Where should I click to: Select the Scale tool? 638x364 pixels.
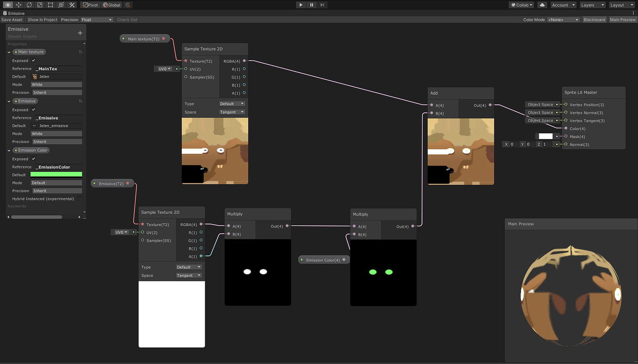point(39,5)
